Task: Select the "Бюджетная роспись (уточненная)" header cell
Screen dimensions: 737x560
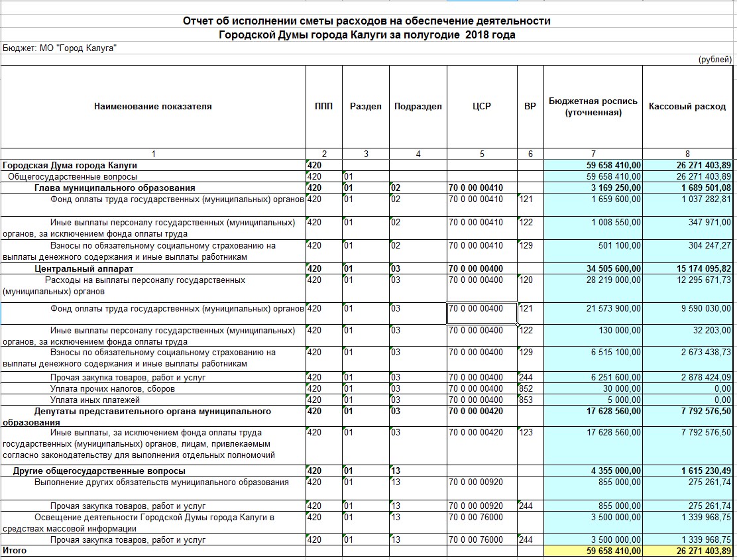Action: pos(593,106)
